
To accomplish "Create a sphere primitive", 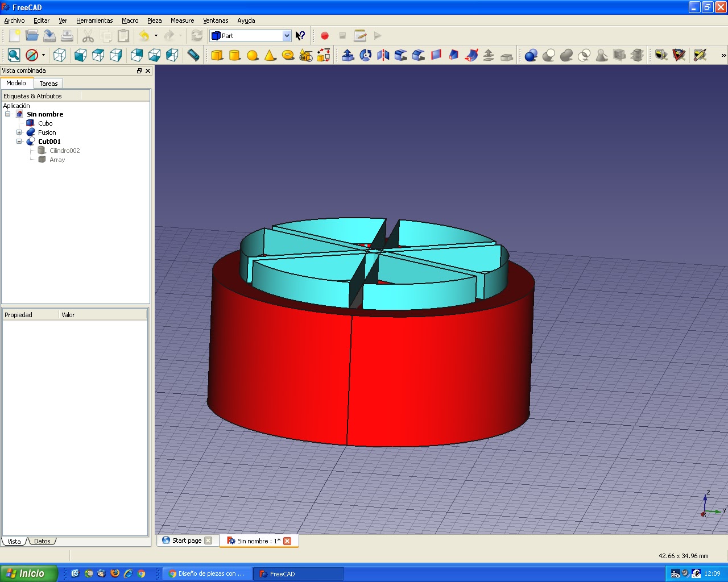I will pyautogui.click(x=253, y=55).
